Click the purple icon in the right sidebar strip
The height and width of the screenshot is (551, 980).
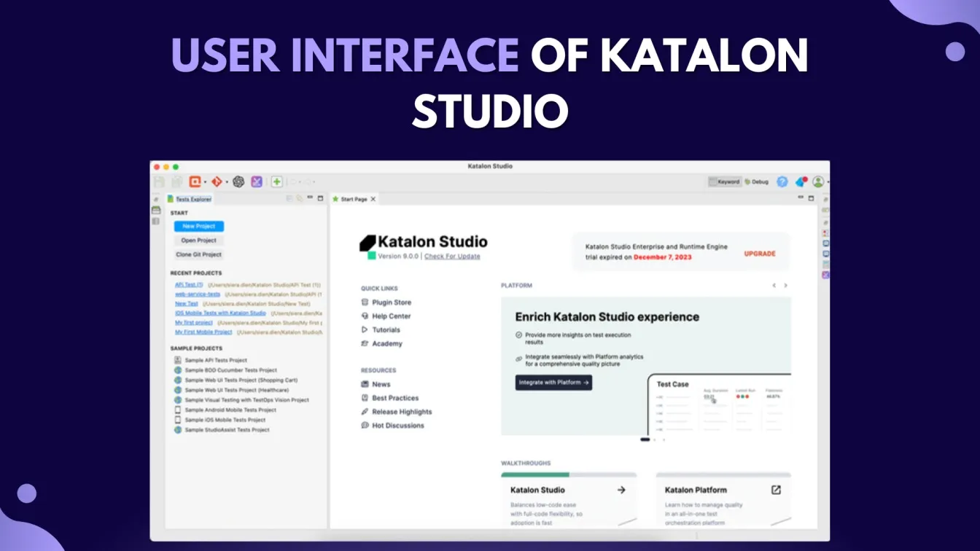click(825, 275)
